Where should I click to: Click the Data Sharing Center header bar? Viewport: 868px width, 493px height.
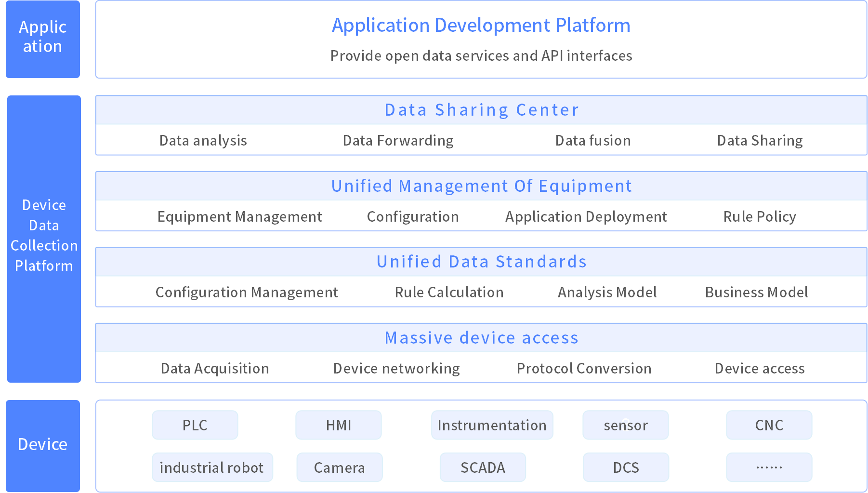481,110
